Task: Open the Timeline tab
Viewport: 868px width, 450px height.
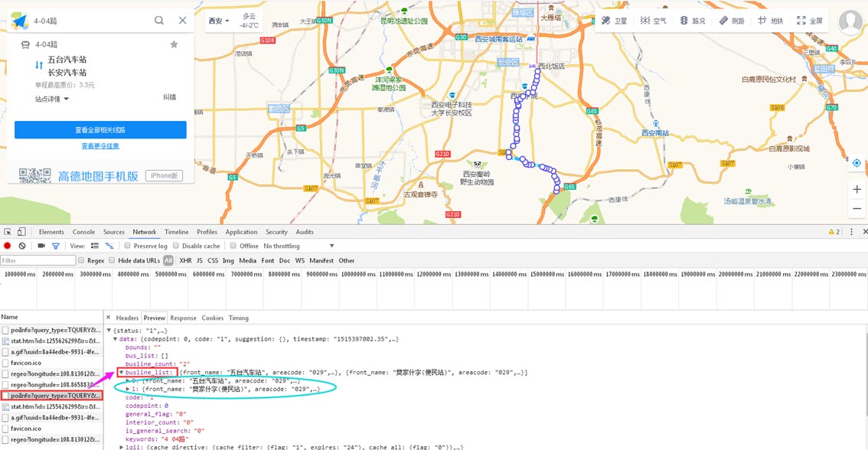Action: click(177, 232)
